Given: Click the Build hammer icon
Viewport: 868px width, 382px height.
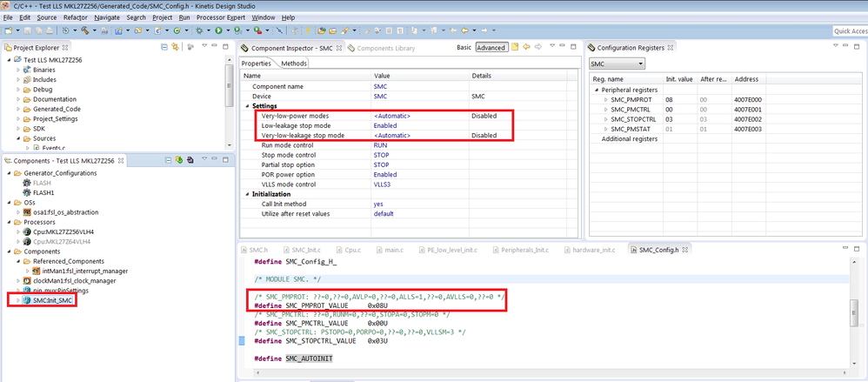Looking at the screenshot, I should point(84,30).
